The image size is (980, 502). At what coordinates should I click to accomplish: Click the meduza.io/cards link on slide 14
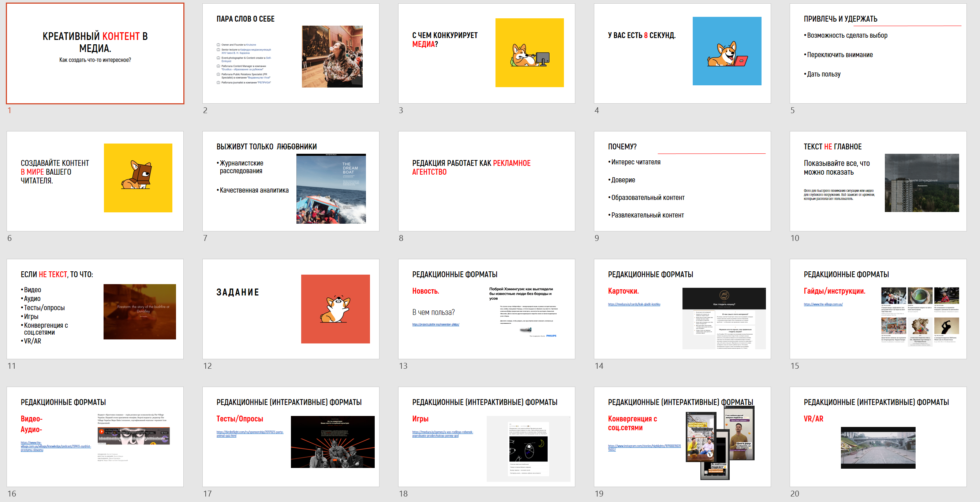(634, 305)
